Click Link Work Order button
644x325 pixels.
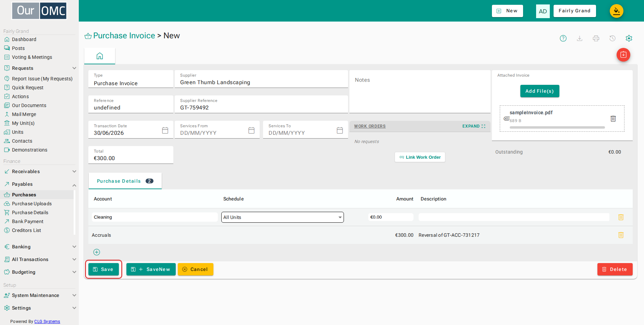420,157
